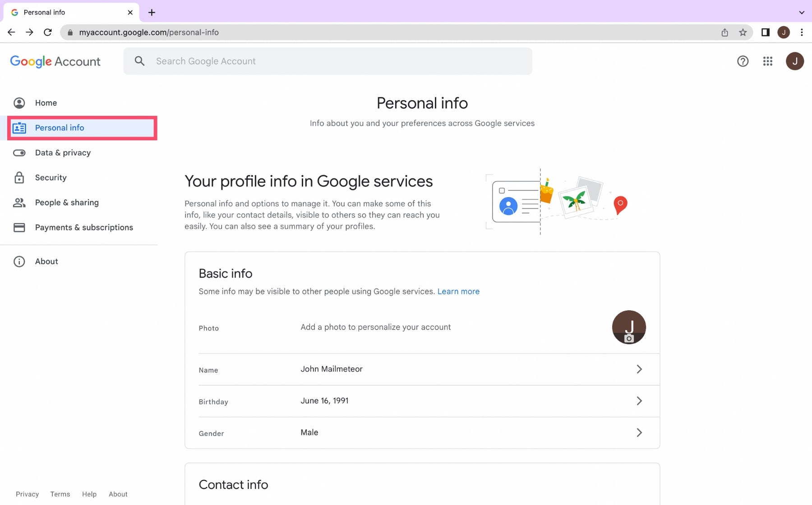
Task: Open the profile avatar in the top right
Action: [795, 61]
